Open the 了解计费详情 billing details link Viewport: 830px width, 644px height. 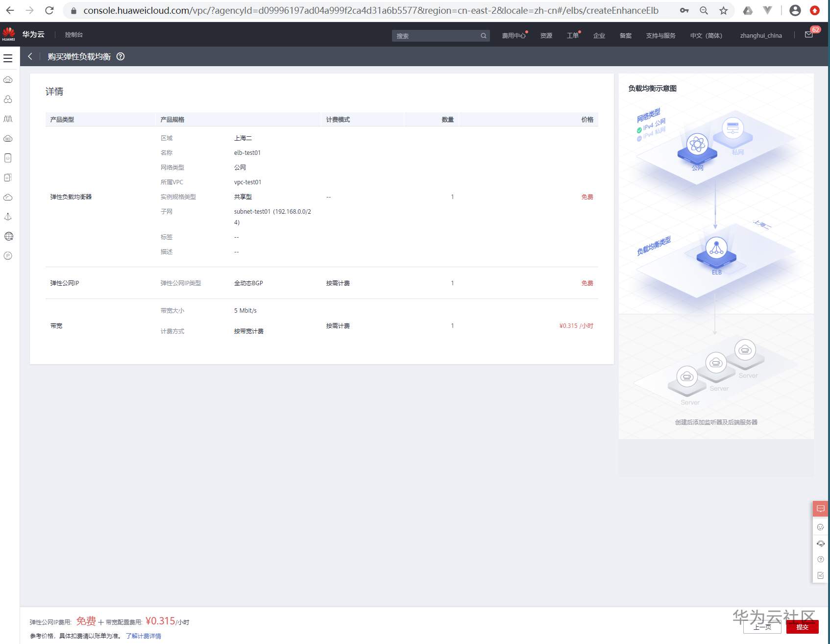144,636
